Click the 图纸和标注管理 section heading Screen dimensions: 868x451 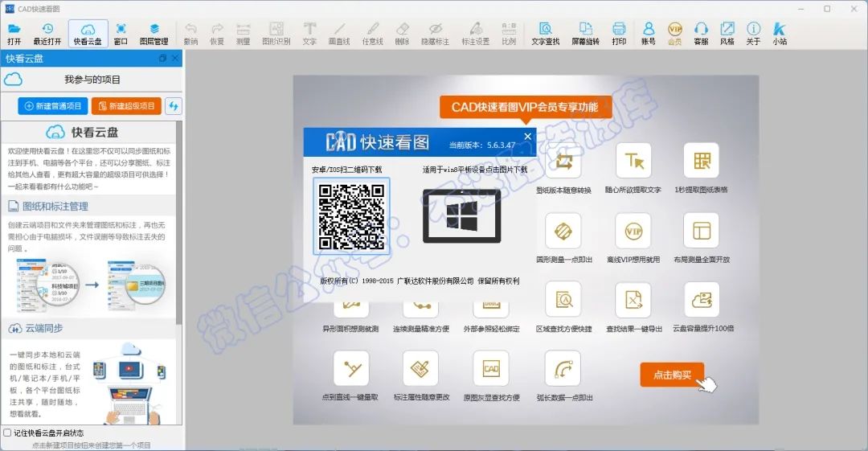coord(55,207)
